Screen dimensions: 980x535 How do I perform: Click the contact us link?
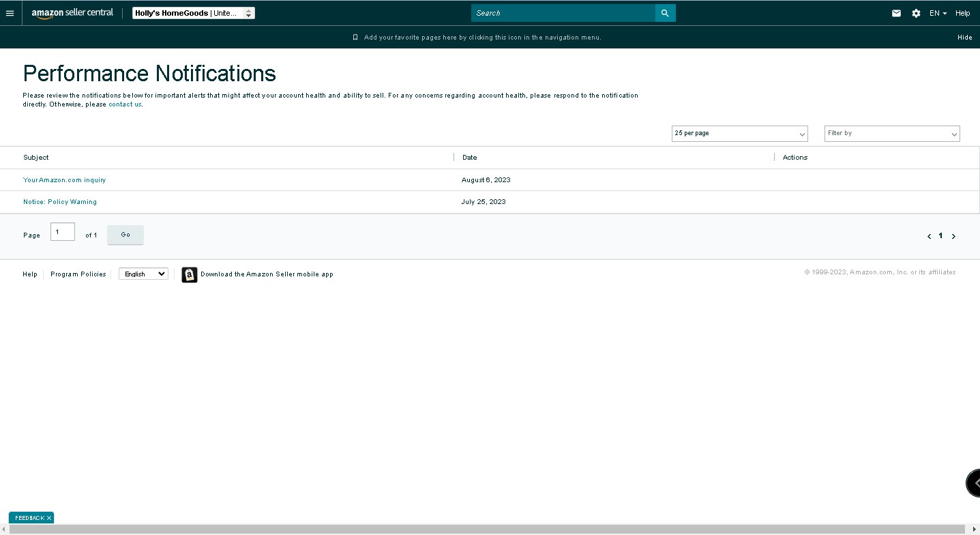[x=125, y=104]
